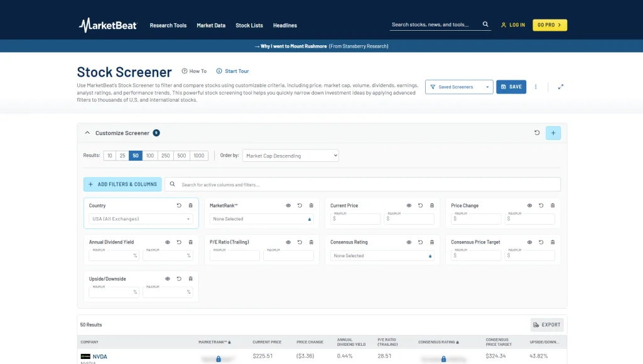Click the active columns and filters search field

pyautogui.click(x=362, y=185)
